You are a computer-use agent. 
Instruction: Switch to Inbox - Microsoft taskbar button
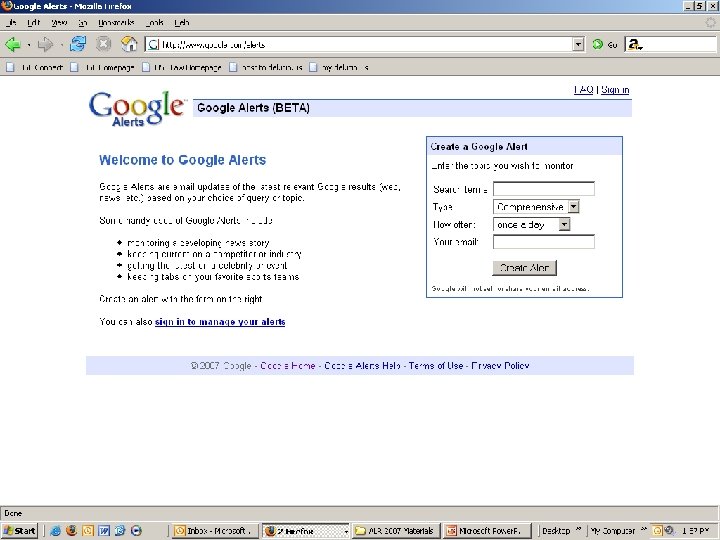214,531
